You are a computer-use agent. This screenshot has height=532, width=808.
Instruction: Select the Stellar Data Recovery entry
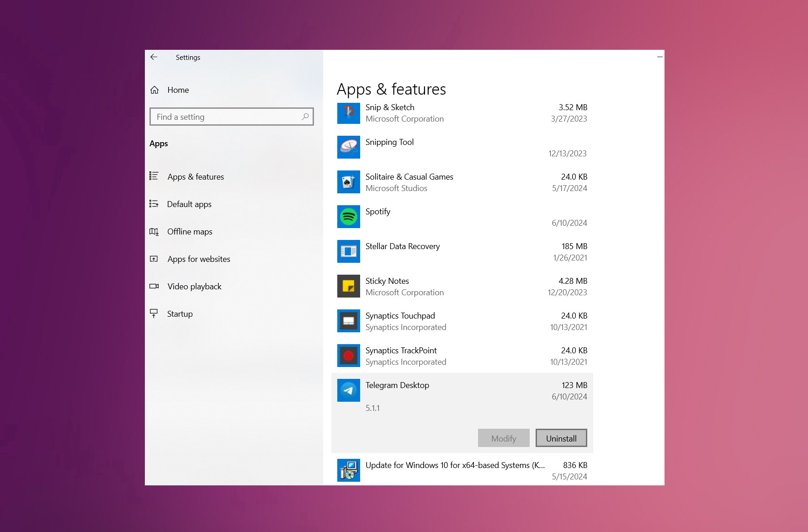click(462, 252)
